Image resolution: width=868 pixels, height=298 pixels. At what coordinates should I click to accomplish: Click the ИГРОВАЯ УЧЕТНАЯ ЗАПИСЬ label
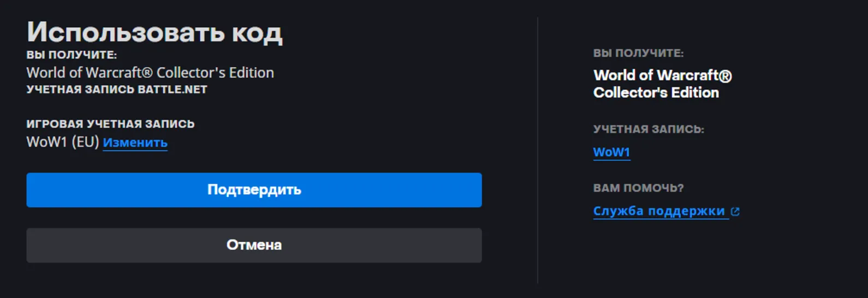(x=110, y=124)
